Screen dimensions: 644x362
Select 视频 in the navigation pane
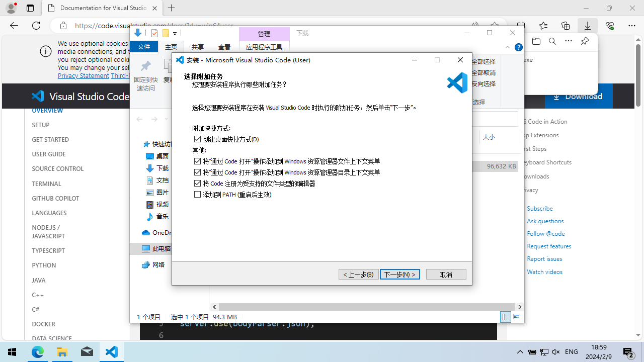162,205
